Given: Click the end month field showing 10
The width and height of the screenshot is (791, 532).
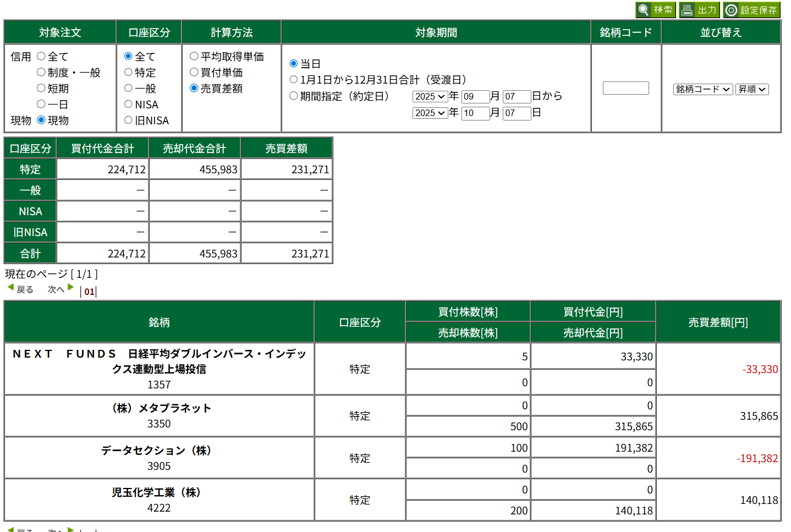Looking at the screenshot, I should coord(475,113).
